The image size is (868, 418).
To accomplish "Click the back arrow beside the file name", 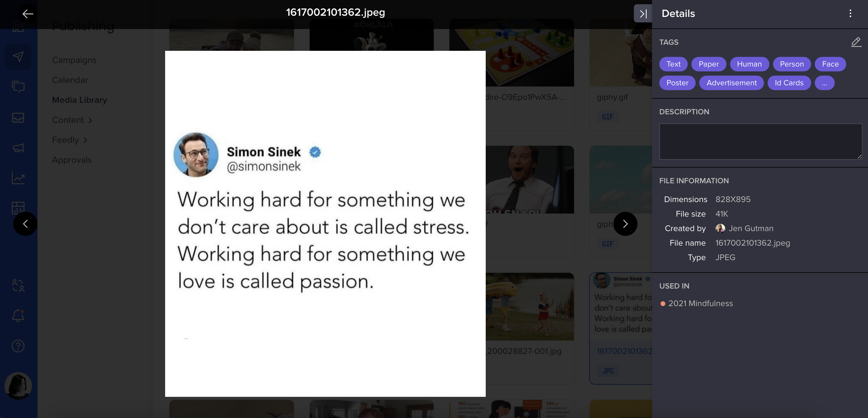I will pos(28,14).
